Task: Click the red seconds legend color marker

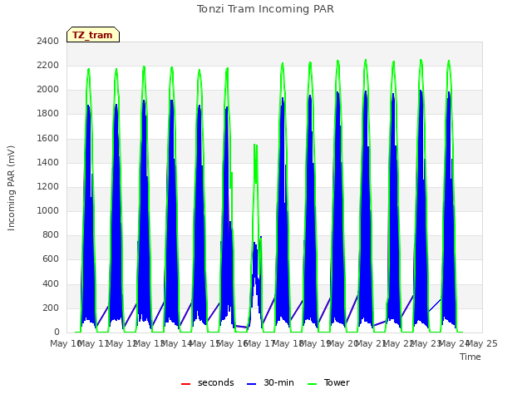Action: tap(185, 384)
